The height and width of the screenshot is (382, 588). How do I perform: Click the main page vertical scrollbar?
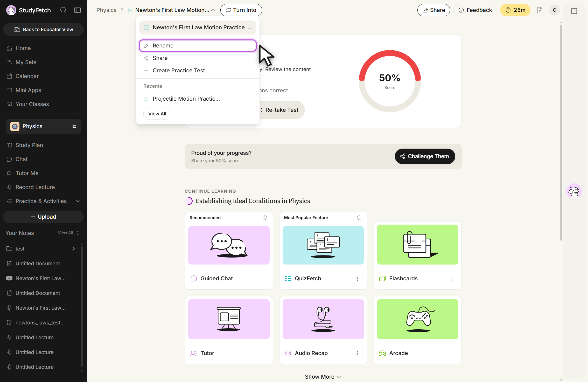pyautogui.click(x=561, y=132)
